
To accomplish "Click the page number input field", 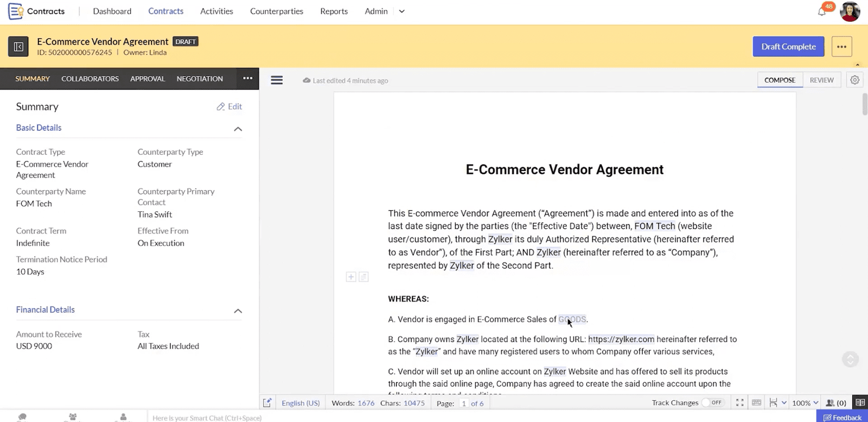I will pyautogui.click(x=464, y=403).
